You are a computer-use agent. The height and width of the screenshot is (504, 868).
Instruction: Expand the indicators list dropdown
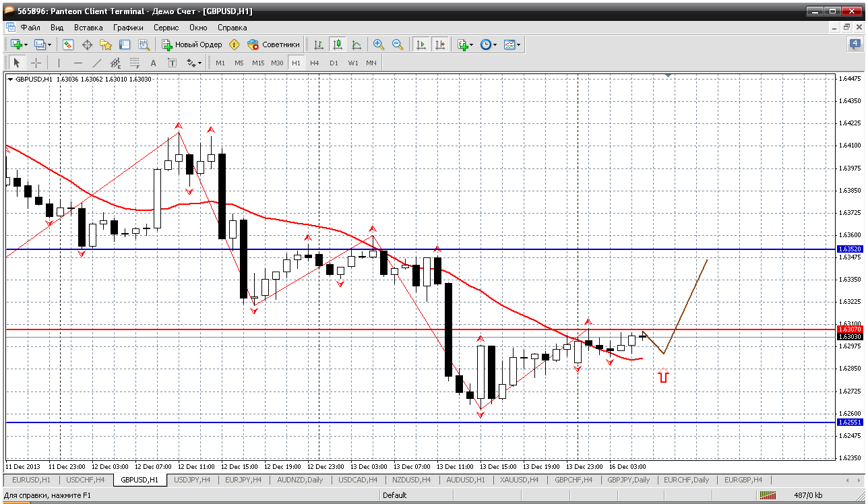[472, 44]
